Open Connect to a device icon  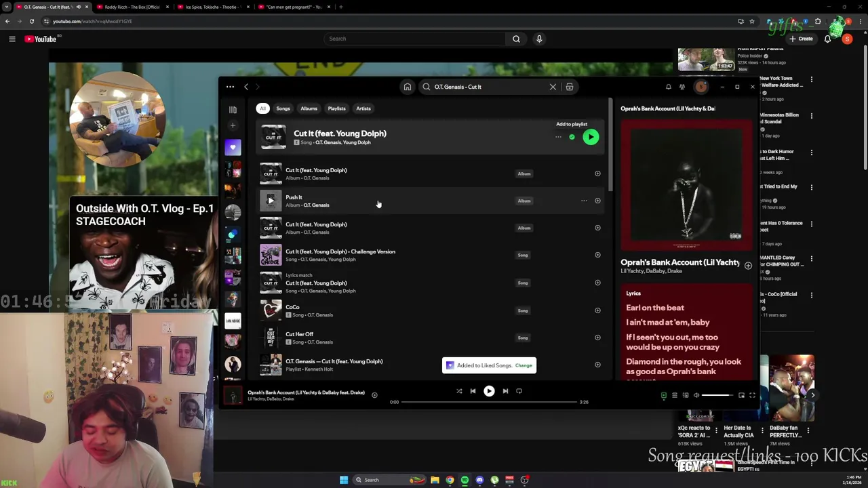686,395
